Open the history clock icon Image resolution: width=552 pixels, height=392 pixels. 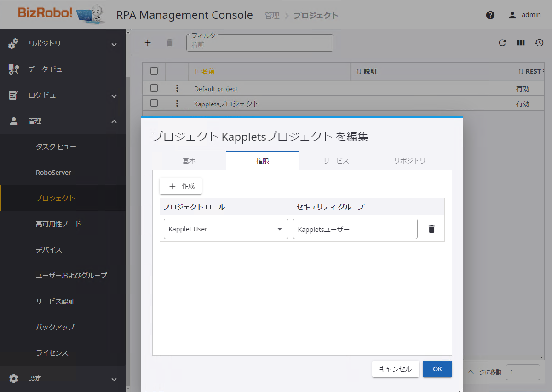coord(539,43)
